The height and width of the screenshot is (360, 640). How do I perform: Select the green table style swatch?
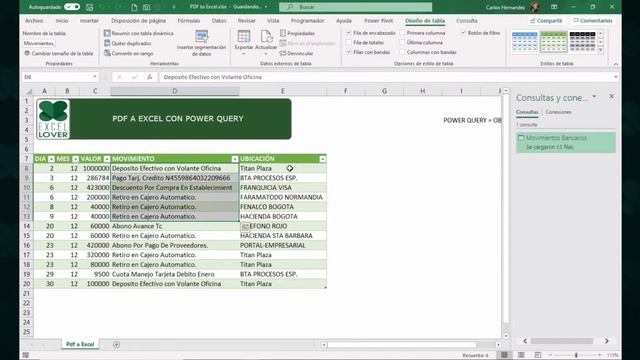553,42
